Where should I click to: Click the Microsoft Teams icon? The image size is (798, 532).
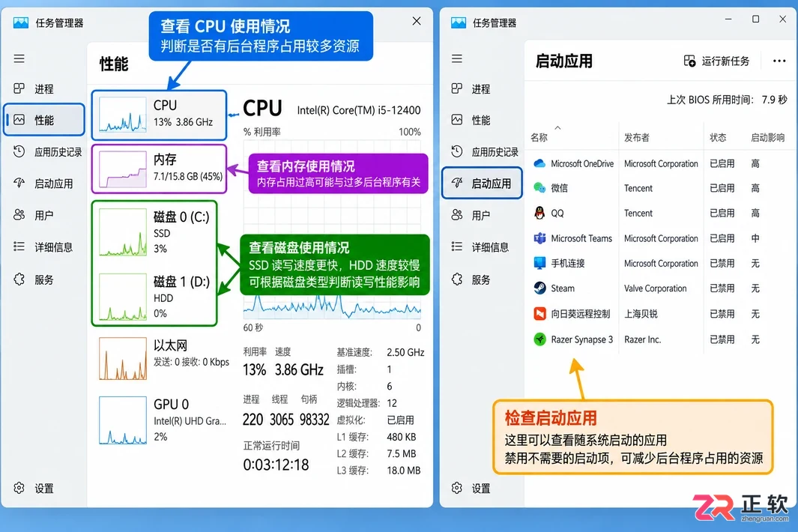pyautogui.click(x=539, y=238)
